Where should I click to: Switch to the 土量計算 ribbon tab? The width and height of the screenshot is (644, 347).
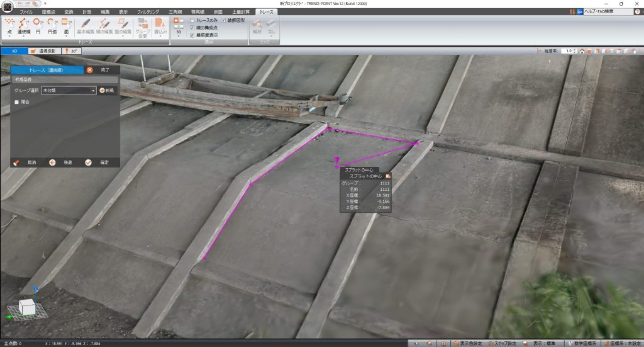click(x=241, y=12)
